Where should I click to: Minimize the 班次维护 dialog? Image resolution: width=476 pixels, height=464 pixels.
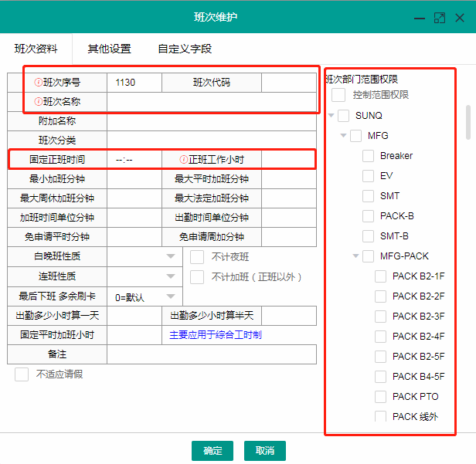[420, 17]
